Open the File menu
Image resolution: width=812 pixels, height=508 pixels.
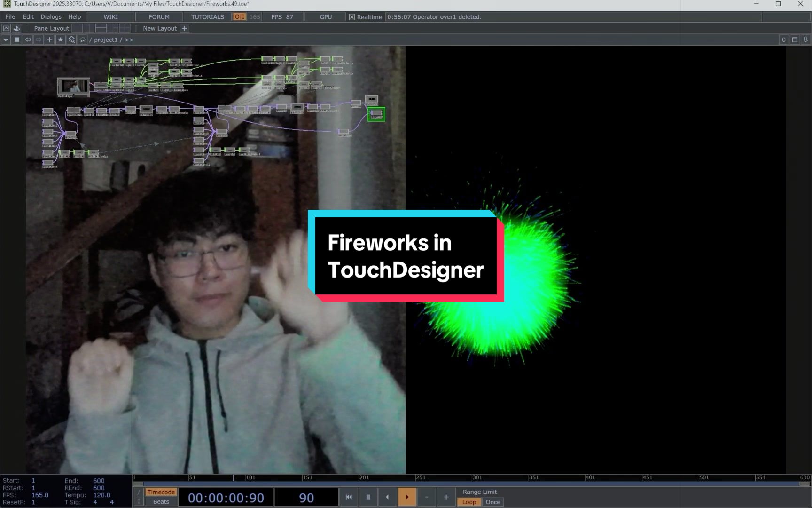[x=10, y=17]
